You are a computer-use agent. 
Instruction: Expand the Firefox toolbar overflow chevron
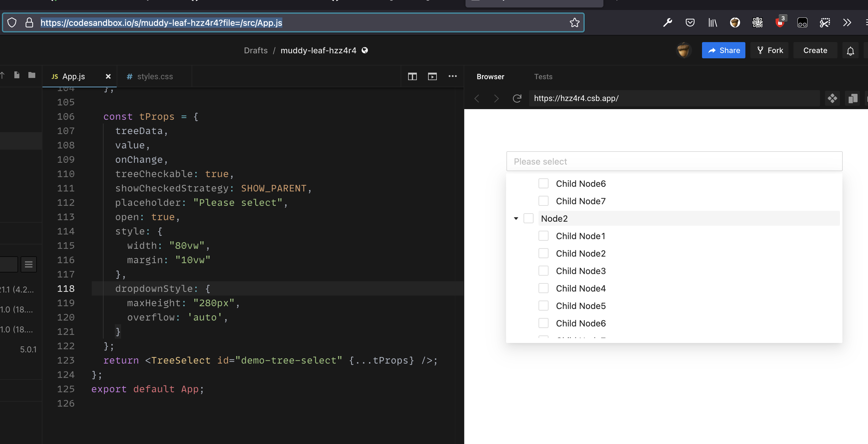[x=847, y=22]
